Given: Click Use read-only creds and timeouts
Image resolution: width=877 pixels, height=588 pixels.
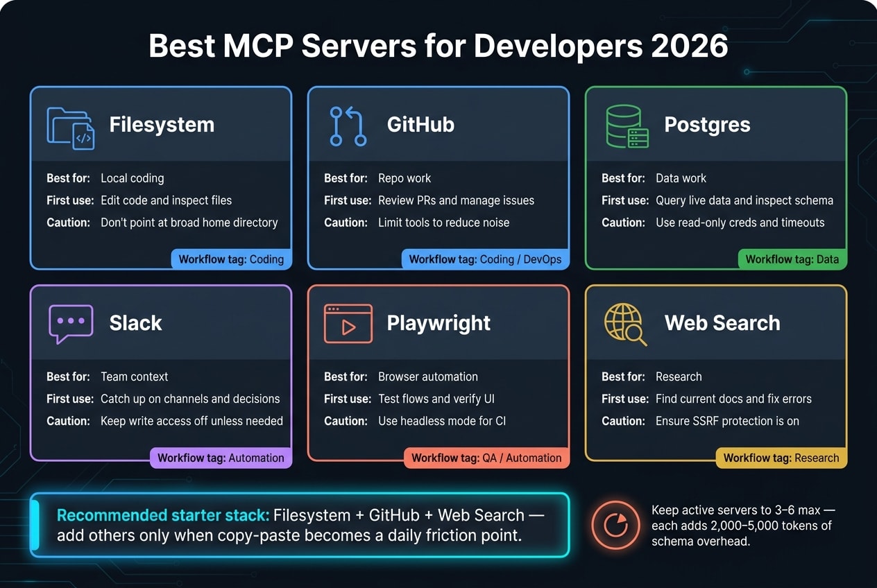Looking at the screenshot, I should coord(740,223).
